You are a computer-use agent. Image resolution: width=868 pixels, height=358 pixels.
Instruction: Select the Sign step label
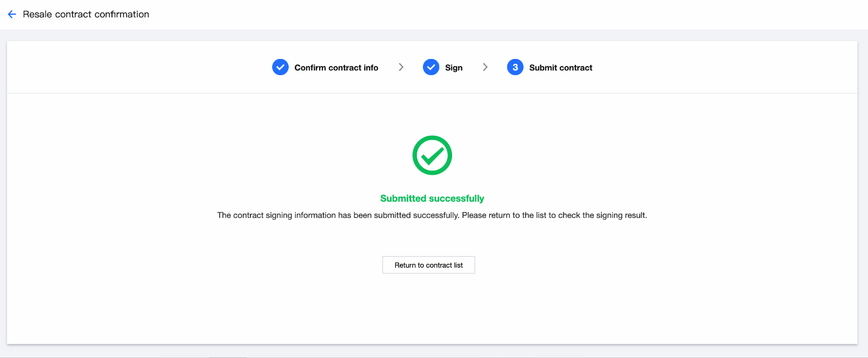coord(454,68)
